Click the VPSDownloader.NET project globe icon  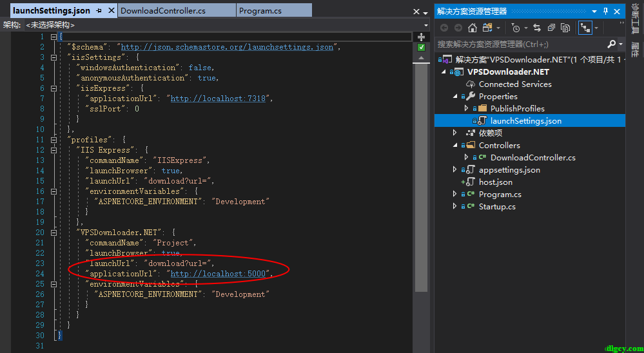pos(459,72)
